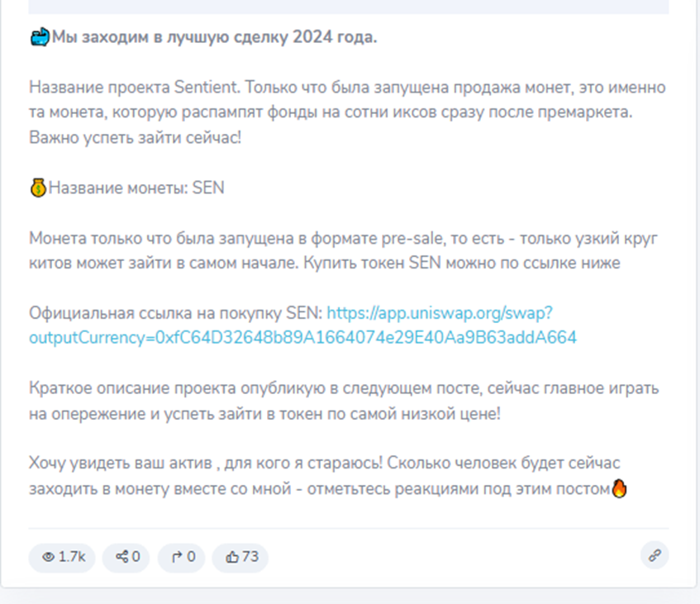This screenshot has height=604, width=700.
Task: Click the 1.7k views counter
Action: 70,558
